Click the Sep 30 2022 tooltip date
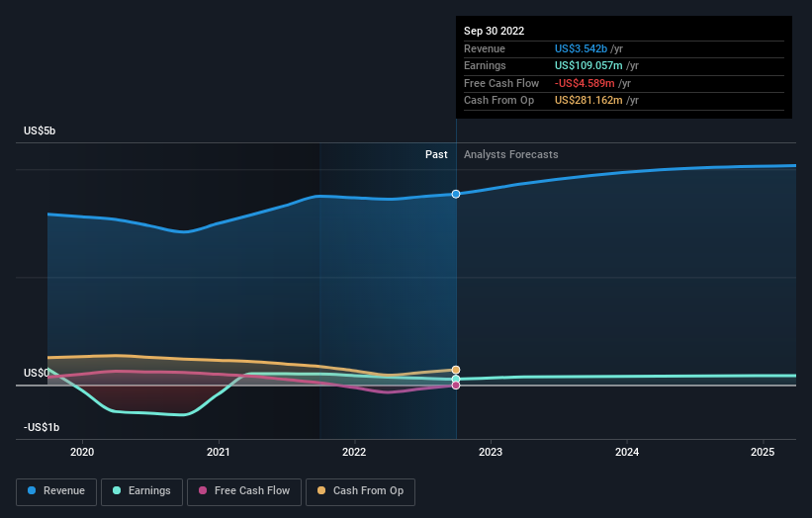Image resolution: width=812 pixels, height=518 pixels. click(495, 31)
